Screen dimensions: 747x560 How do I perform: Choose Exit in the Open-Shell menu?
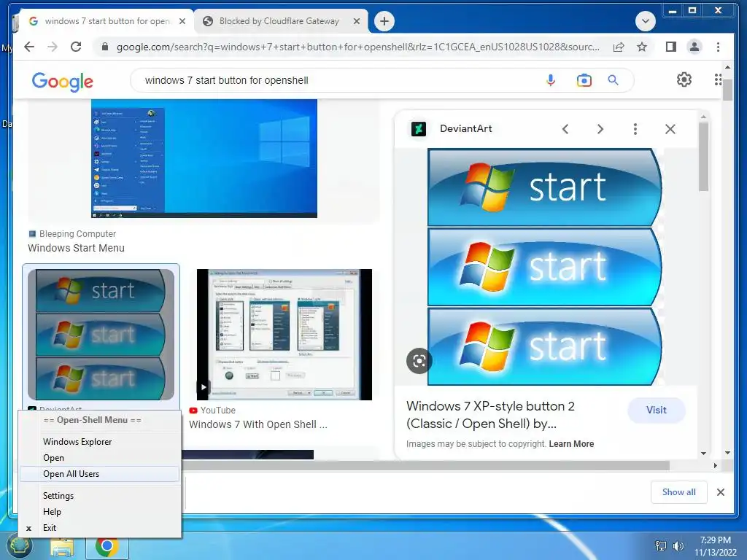click(x=99, y=528)
